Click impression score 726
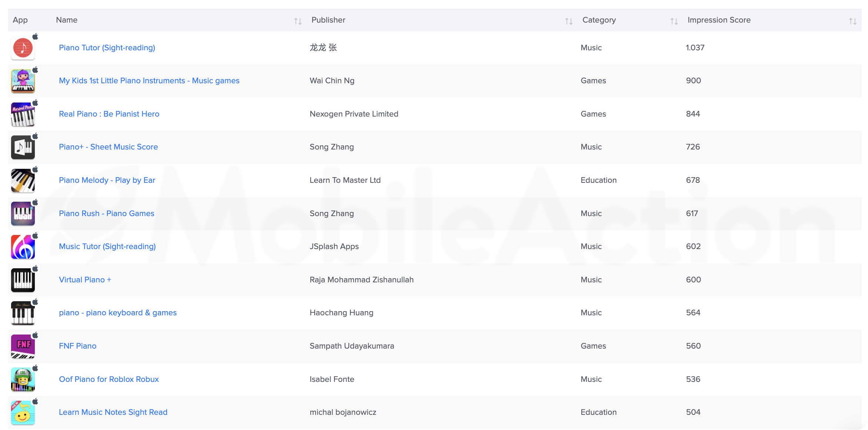This screenshot has height=430, width=868. click(x=693, y=147)
